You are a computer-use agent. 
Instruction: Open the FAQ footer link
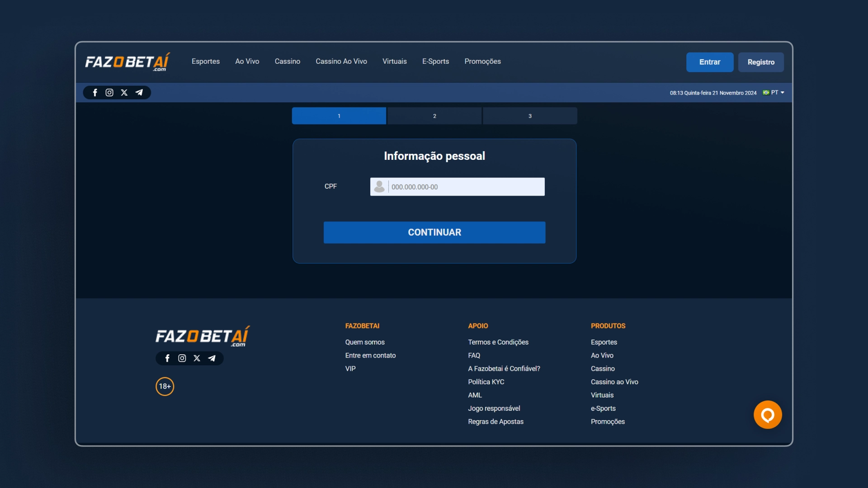(474, 356)
